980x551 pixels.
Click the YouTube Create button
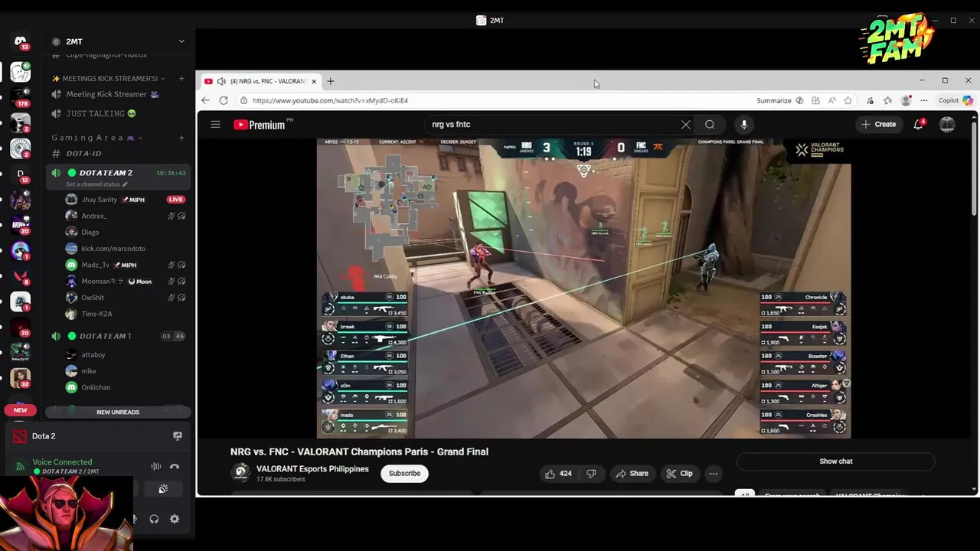(x=878, y=124)
